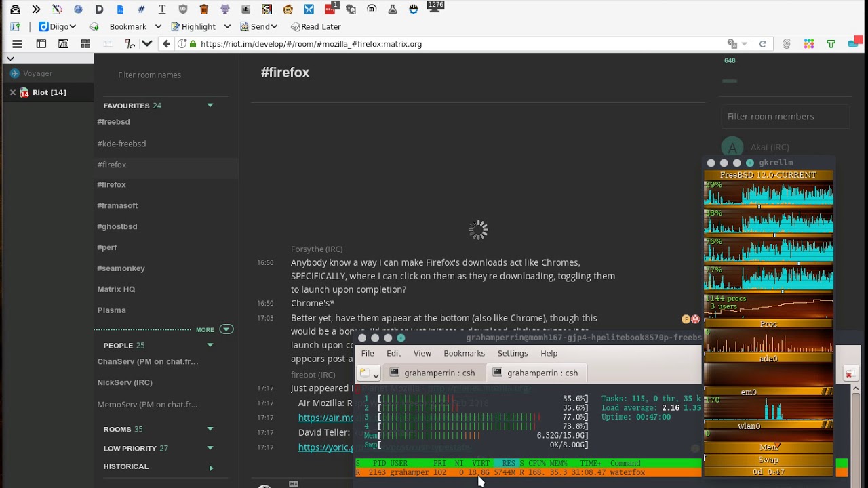Show site information via the info icon

182,44
